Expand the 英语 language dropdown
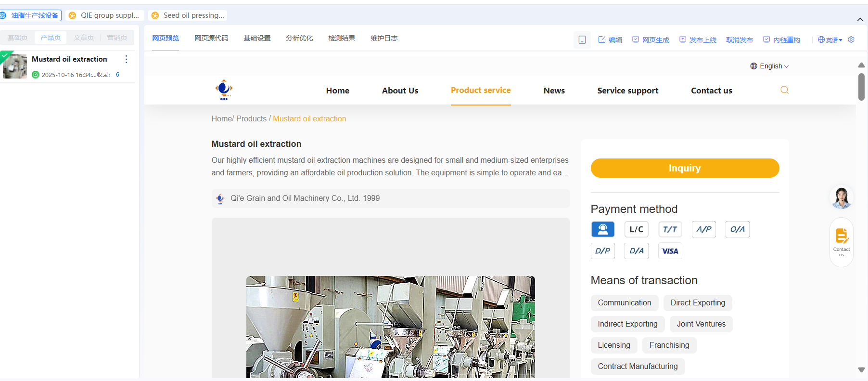The image size is (868, 381). [830, 40]
